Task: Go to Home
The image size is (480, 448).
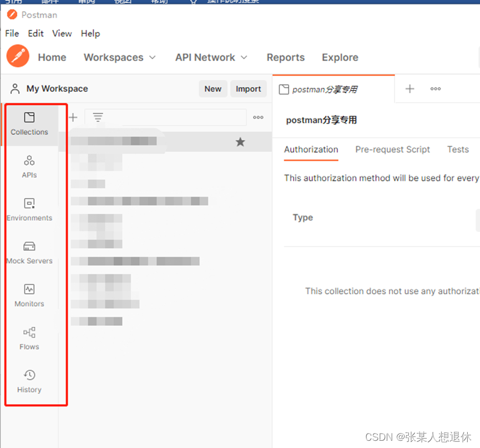Action: (52, 58)
